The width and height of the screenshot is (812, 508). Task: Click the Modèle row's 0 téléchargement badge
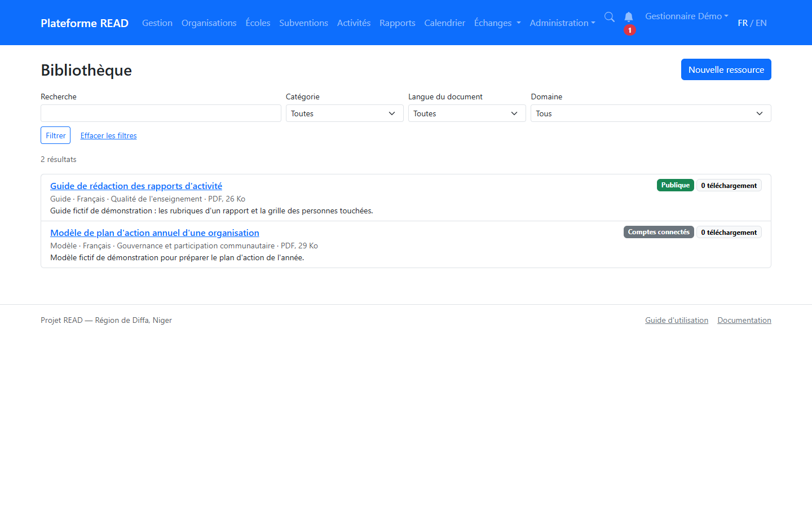pyautogui.click(x=729, y=233)
